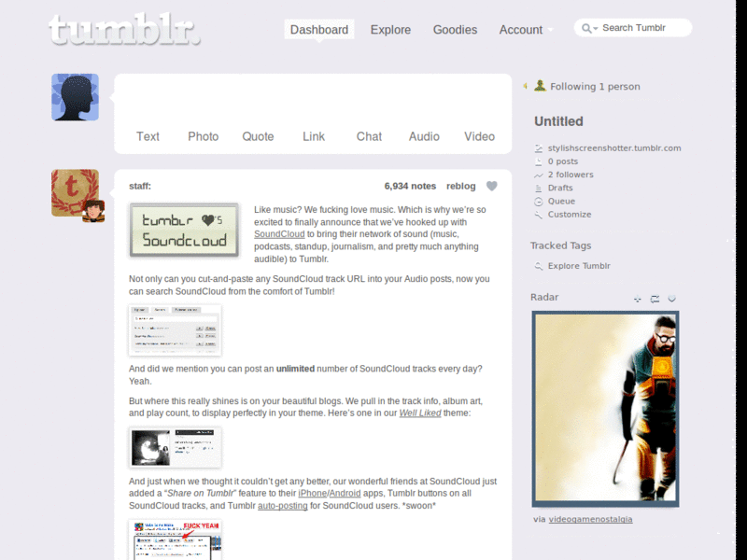Viewport: 747px width, 560px height.
Task: Click the staff: post author link
Action: click(x=139, y=186)
